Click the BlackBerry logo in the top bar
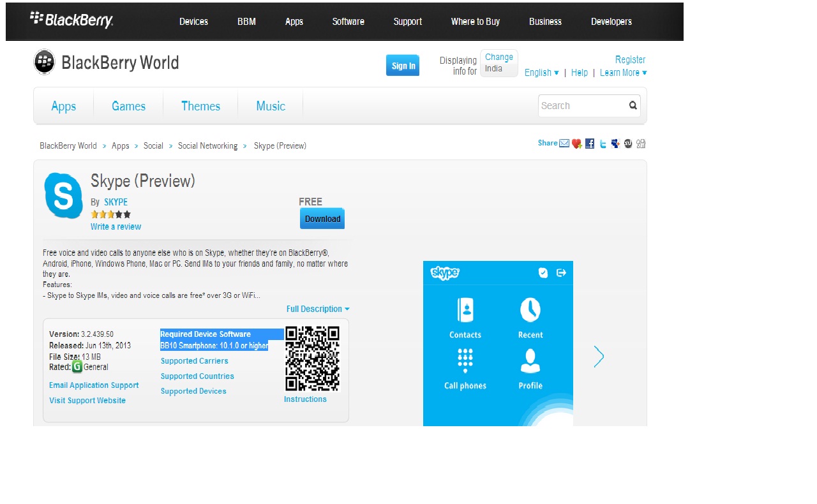This screenshot has width=817, height=504. [71, 20]
